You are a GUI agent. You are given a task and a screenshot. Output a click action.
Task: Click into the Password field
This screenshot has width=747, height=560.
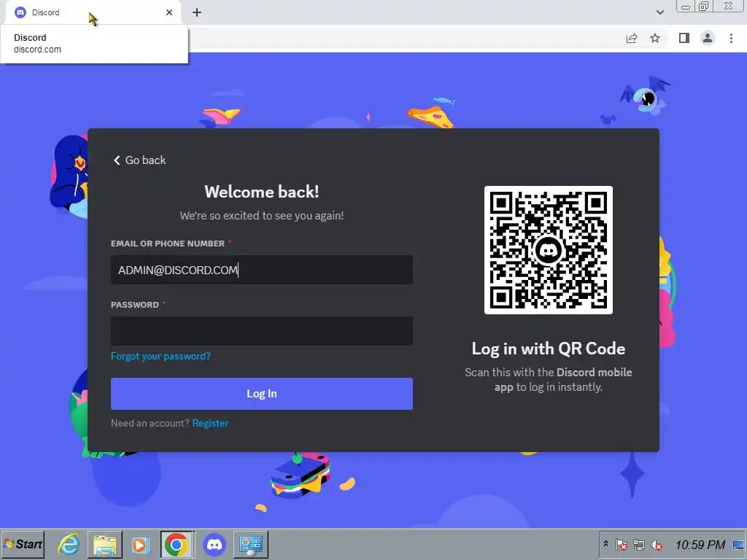pyautogui.click(x=262, y=331)
